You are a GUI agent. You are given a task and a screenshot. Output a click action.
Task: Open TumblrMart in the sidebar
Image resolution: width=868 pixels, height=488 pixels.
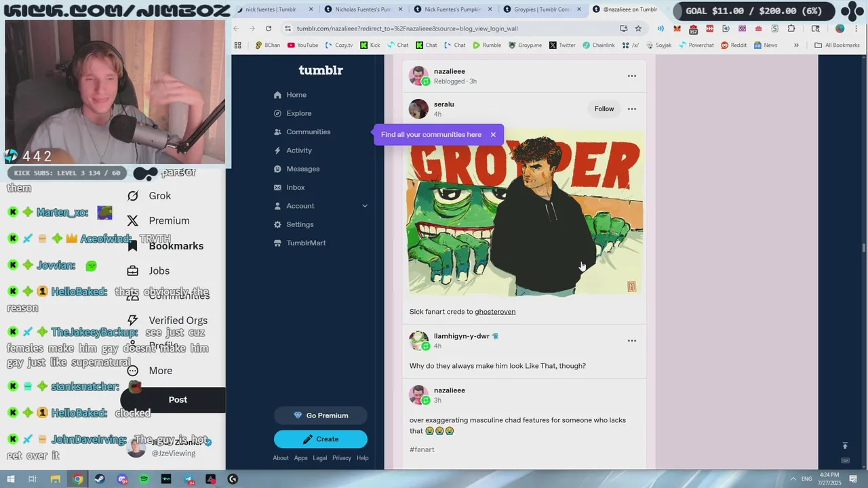pyautogui.click(x=299, y=243)
